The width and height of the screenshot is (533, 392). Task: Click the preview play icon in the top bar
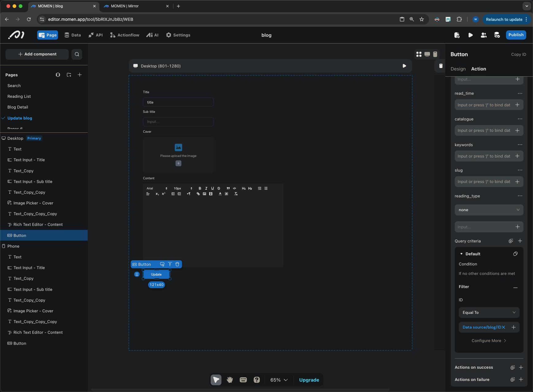470,35
